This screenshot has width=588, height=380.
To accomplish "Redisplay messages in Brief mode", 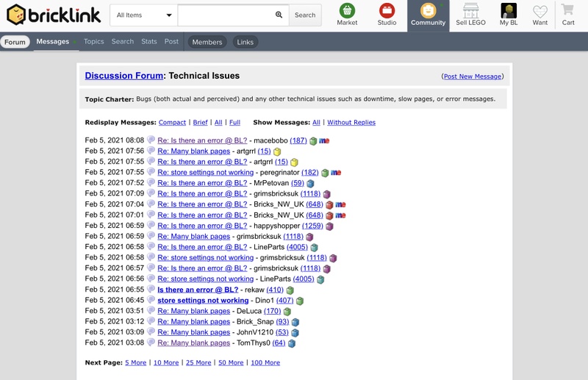I will click(x=200, y=122).
